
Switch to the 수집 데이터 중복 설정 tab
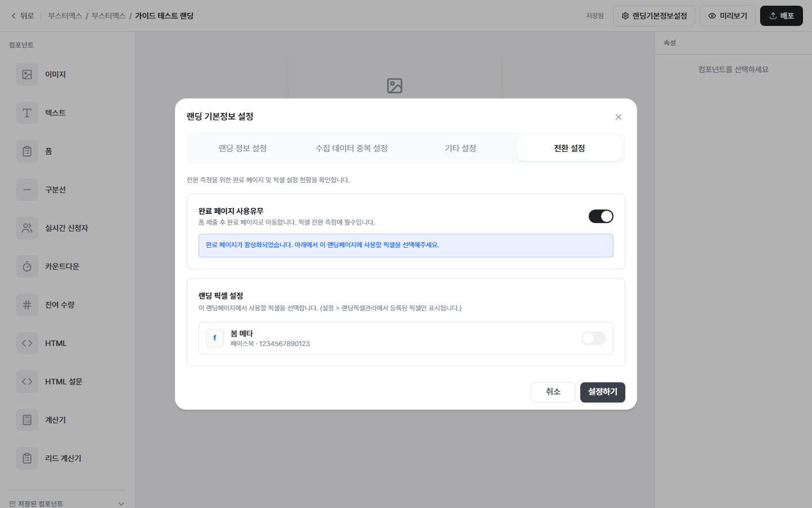[351, 148]
